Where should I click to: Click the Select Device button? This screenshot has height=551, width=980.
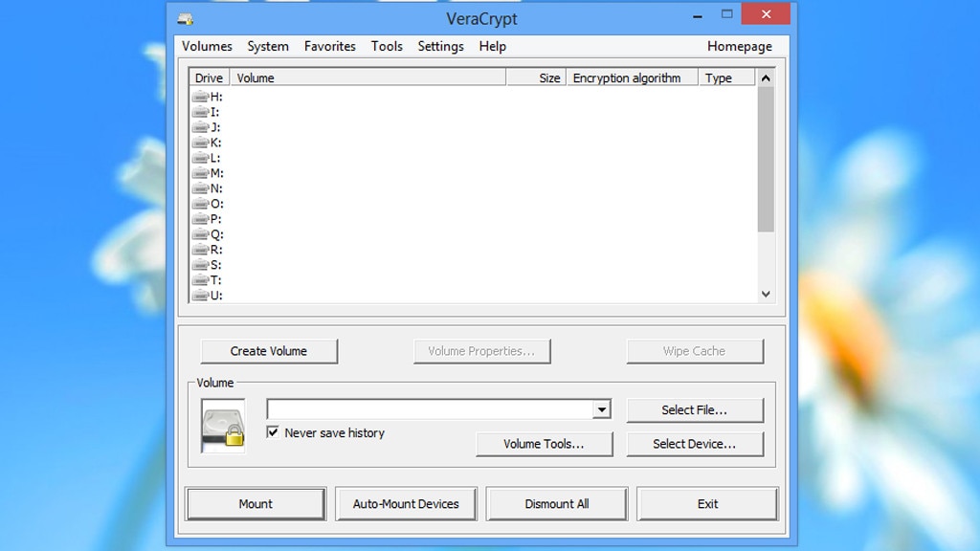click(x=695, y=444)
